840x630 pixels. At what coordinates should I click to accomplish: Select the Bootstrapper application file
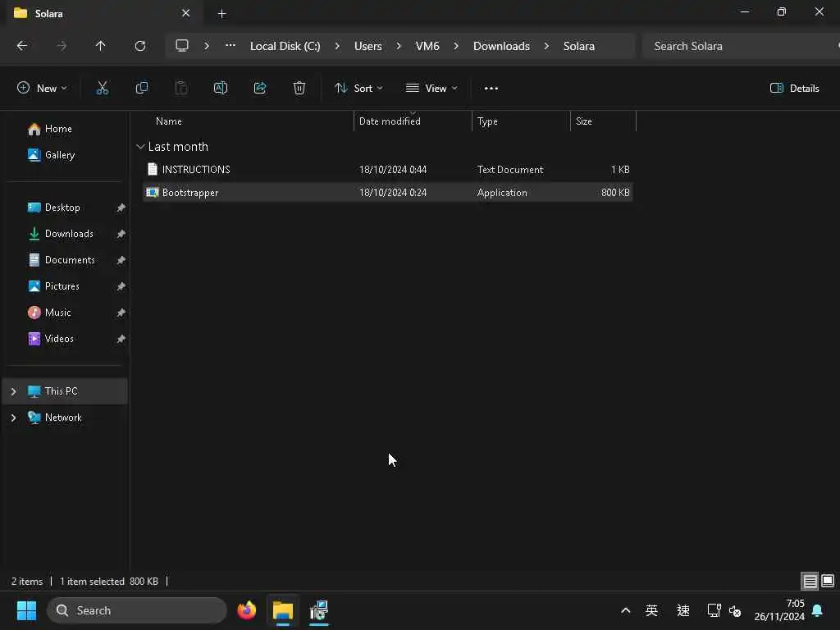coord(388,193)
